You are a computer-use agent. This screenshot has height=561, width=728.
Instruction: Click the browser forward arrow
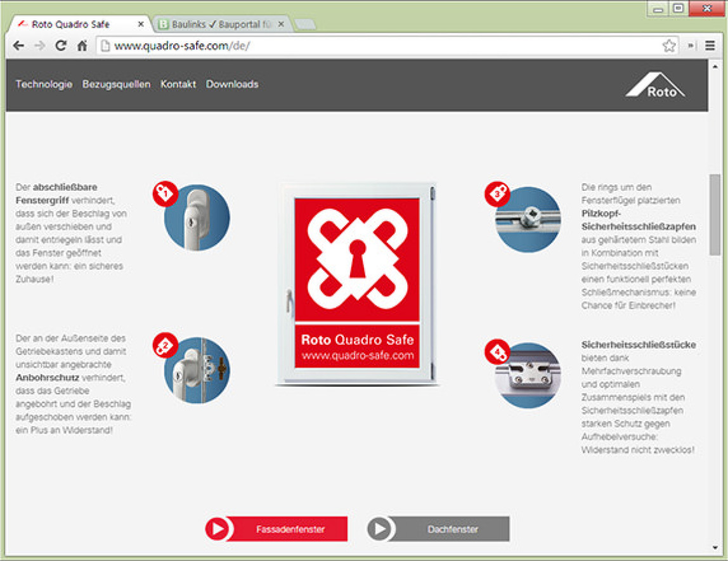click(40, 46)
